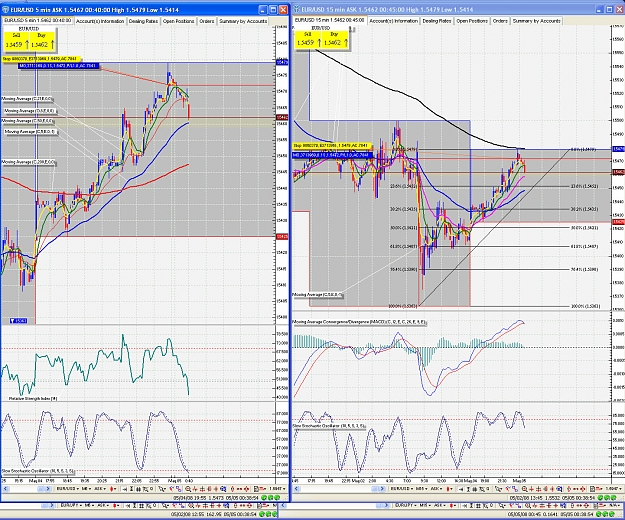Click I-beam vertical scale icon in 5 min toolbar
This screenshot has width=625, height=520.
click(131, 489)
